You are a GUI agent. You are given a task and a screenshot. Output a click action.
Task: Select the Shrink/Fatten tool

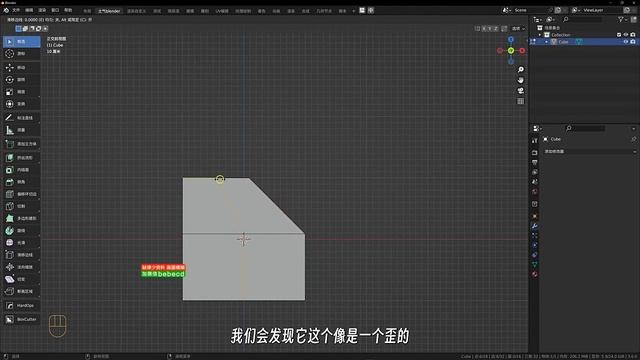click(22, 267)
